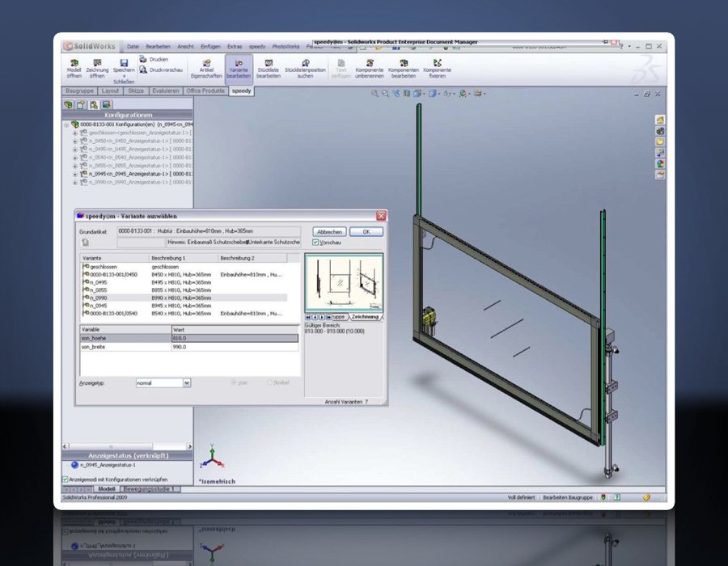Image resolution: width=728 pixels, height=566 pixels.
Task: Collapse 0000-8133-001 Konfiguration(en) tree root
Action: click(x=66, y=125)
